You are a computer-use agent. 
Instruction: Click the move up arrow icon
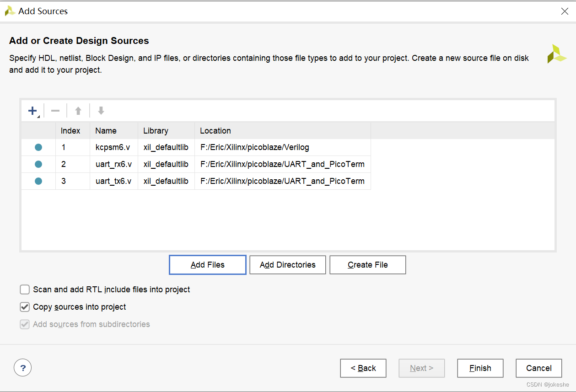coord(78,111)
